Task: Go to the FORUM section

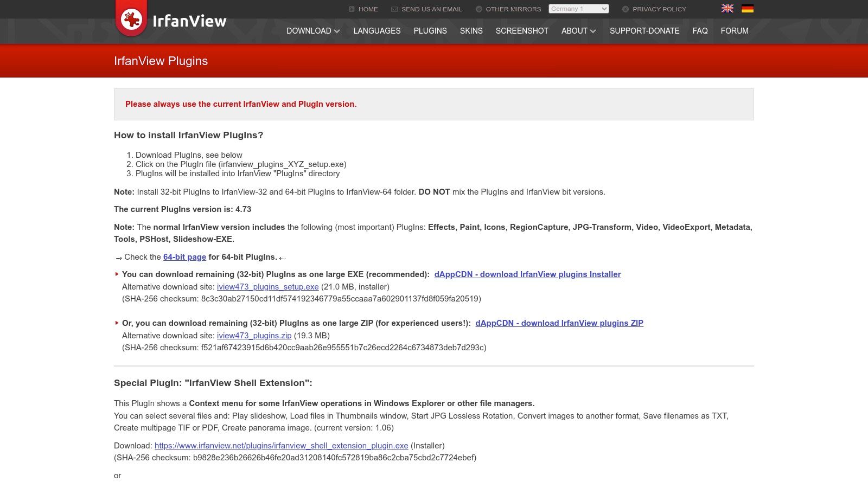Action: (735, 31)
